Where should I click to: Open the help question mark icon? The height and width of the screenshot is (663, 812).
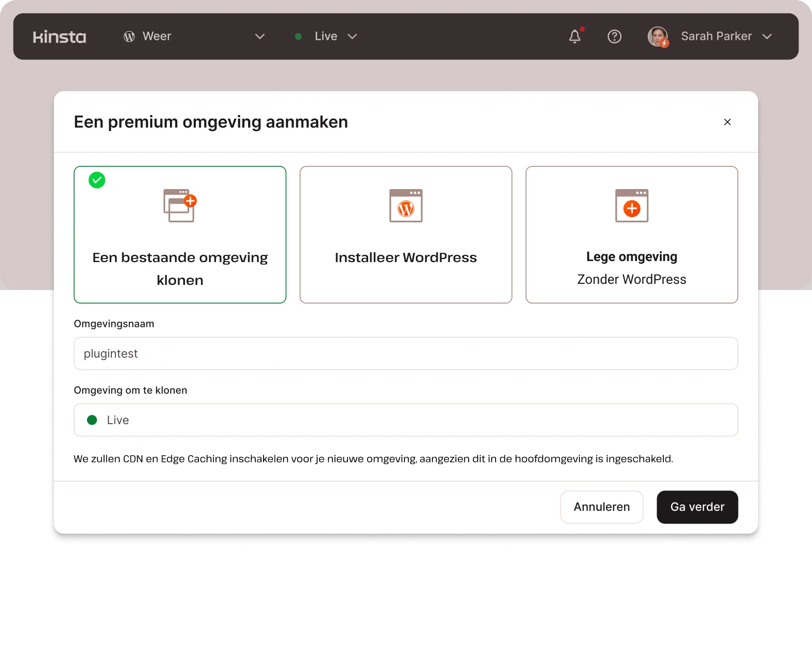614,36
